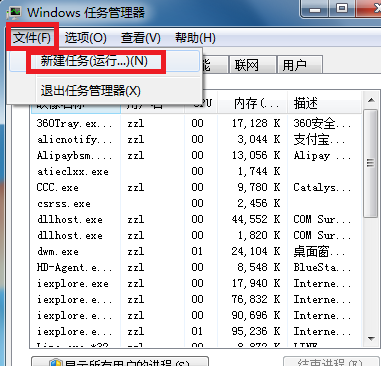Click the 桌面窗... description cell
Image resolution: width=381 pixels, height=368 pixels.
click(x=319, y=251)
